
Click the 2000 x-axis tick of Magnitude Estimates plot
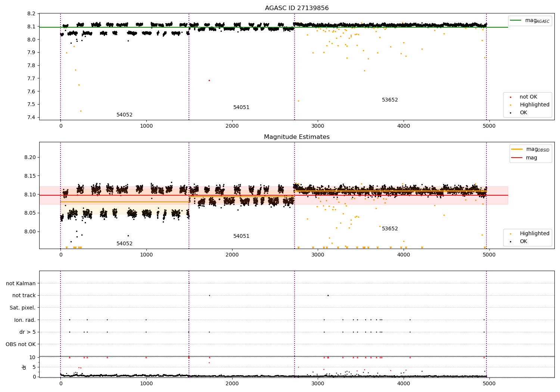click(232, 255)
